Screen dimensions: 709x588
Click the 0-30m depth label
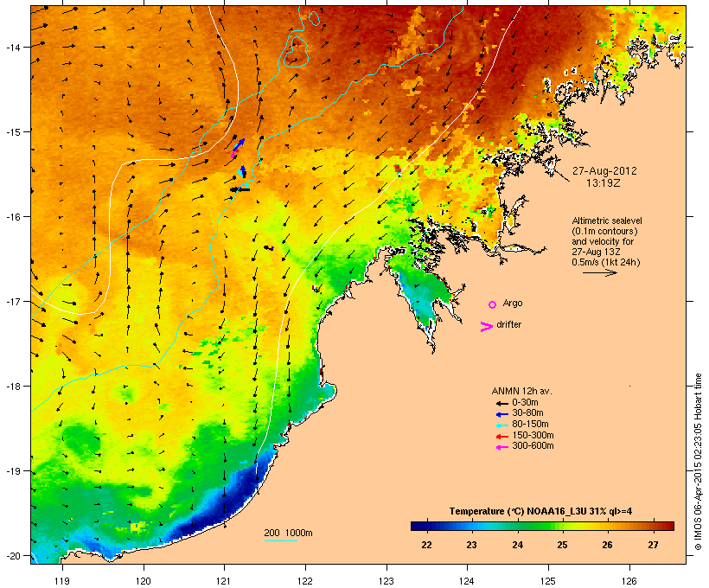(525, 403)
